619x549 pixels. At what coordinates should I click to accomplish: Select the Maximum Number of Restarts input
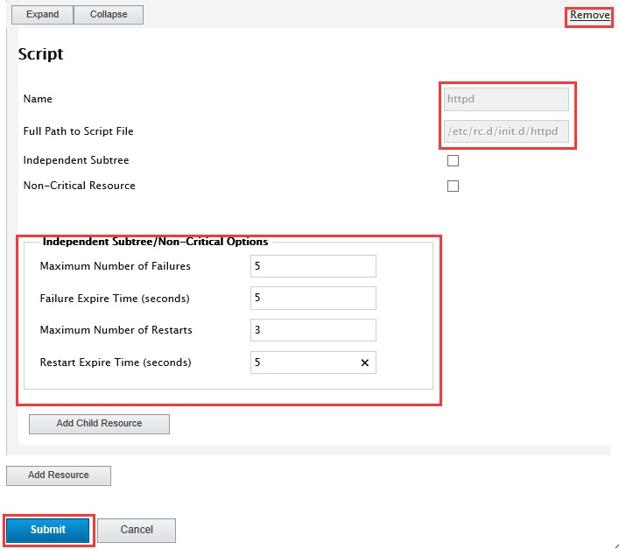pyautogui.click(x=313, y=330)
